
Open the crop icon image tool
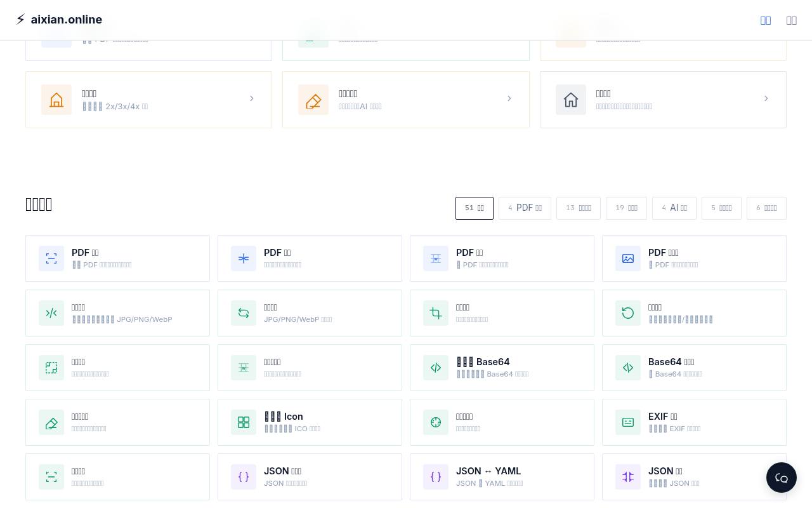pos(502,313)
